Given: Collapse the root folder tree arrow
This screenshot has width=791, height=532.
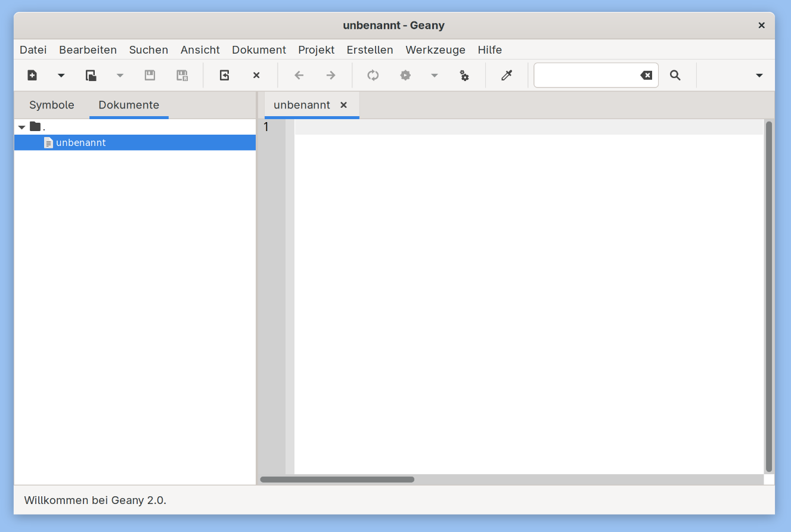Looking at the screenshot, I should (22, 127).
